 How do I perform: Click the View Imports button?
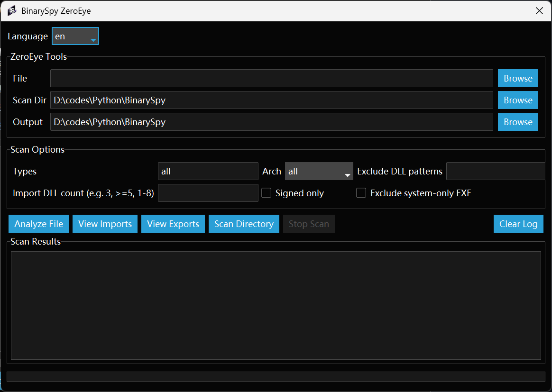click(x=105, y=224)
